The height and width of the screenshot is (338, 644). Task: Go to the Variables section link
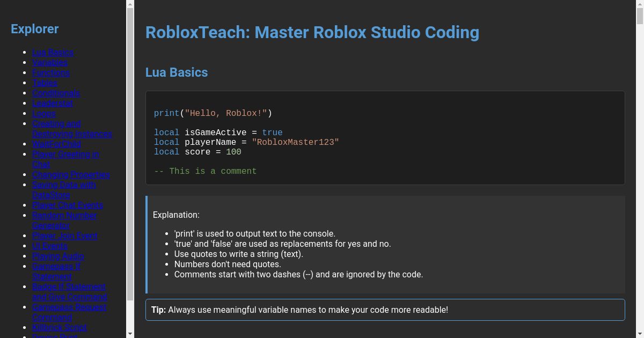[50, 62]
